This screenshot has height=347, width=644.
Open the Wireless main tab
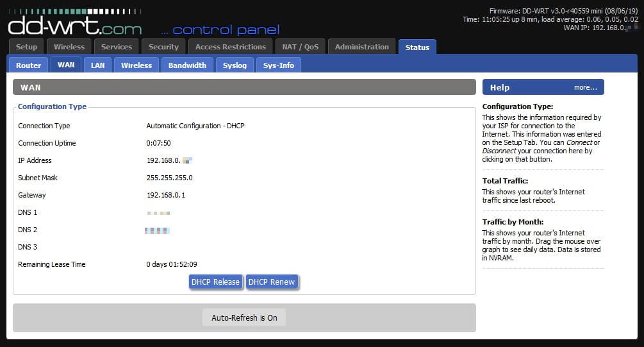tap(69, 47)
